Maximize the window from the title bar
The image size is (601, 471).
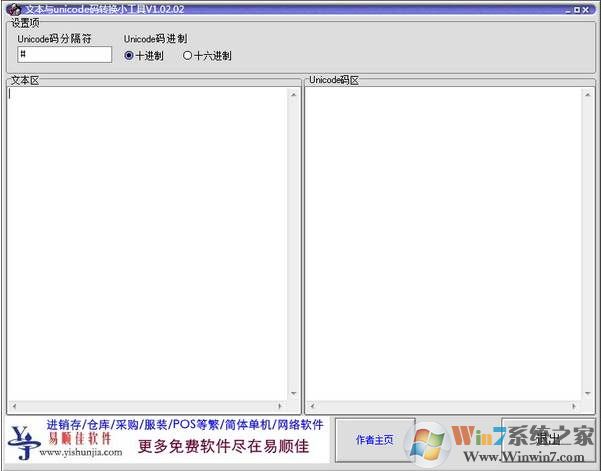pyautogui.click(x=577, y=10)
